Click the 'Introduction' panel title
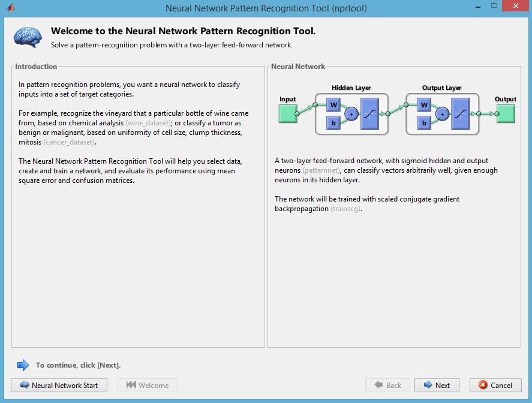The image size is (532, 403). pyautogui.click(x=36, y=67)
